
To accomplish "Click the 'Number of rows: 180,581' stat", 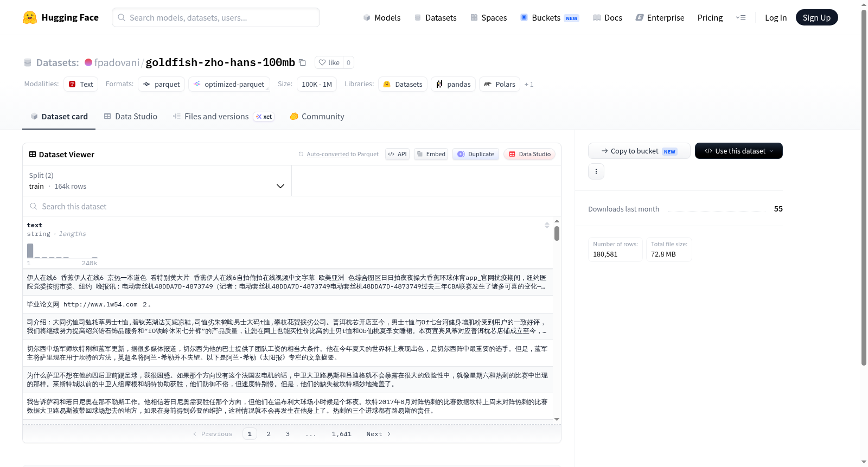I will pyautogui.click(x=616, y=250).
